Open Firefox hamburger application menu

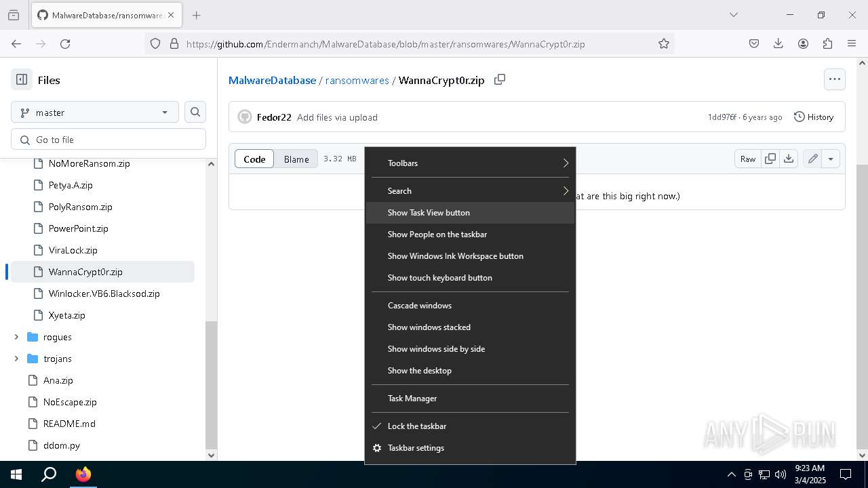point(852,43)
